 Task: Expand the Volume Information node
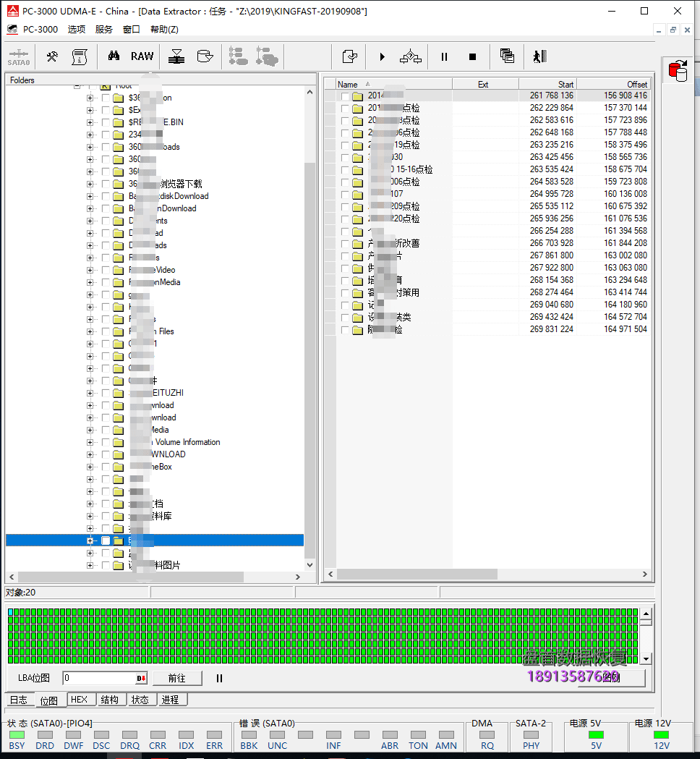tap(90, 442)
